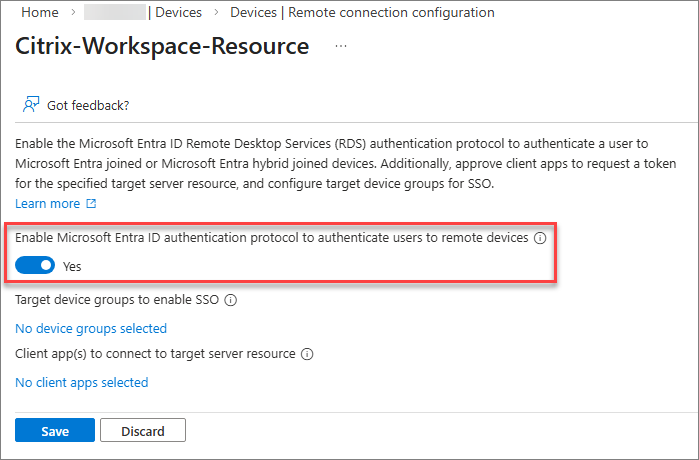Screen dimensions: 699x460
Task: Click No client apps selected link
Action: (82, 382)
